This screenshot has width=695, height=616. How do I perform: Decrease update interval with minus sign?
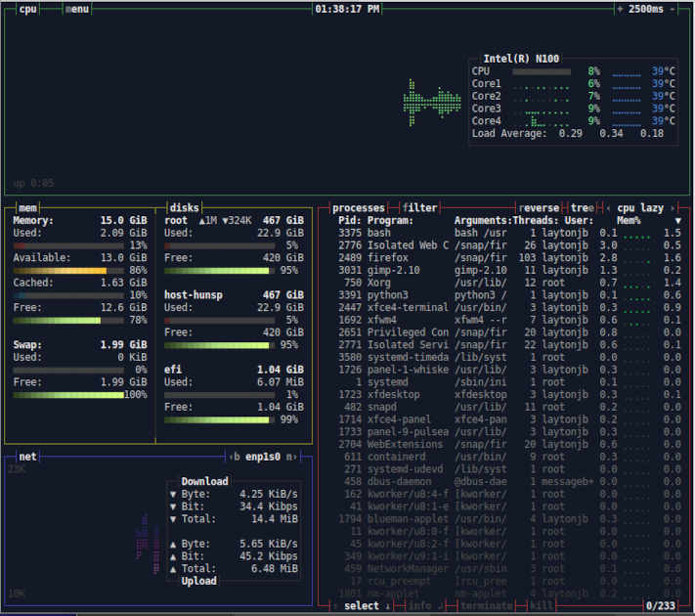click(x=673, y=9)
